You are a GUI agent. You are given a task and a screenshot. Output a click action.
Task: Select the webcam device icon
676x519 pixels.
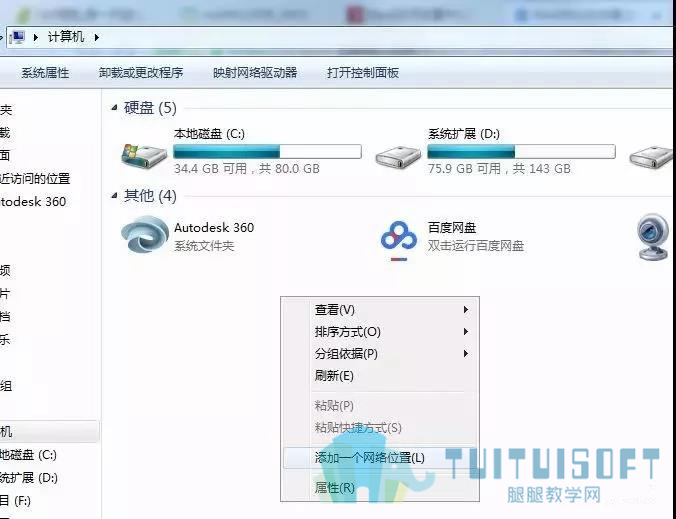653,237
